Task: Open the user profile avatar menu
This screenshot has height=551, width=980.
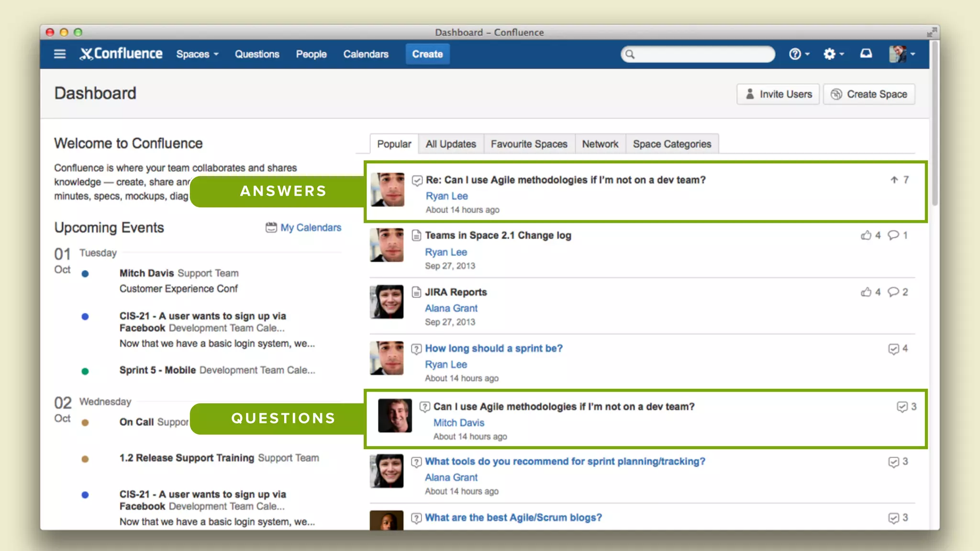Action: coord(902,54)
